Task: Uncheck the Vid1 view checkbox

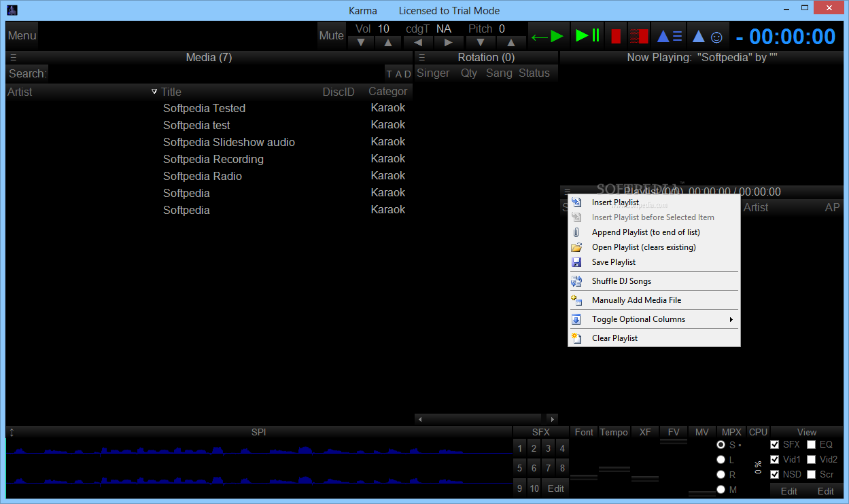Action: [x=774, y=460]
